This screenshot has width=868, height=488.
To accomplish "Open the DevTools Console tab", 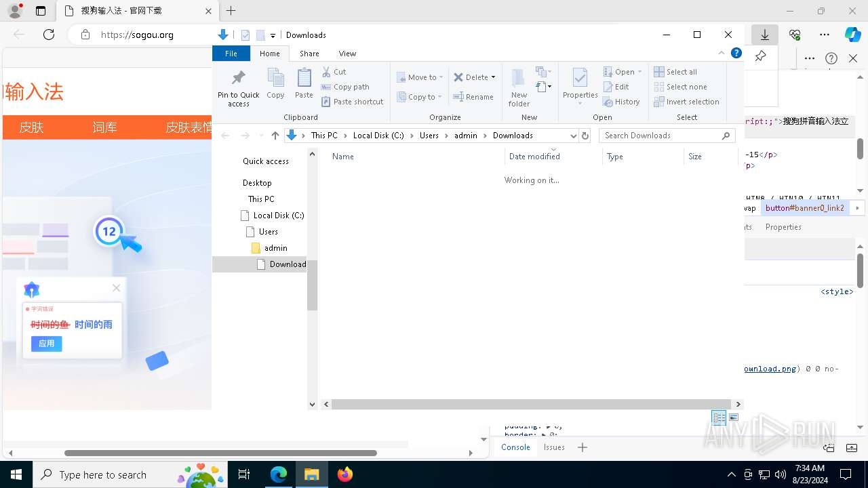I will pyautogui.click(x=515, y=447).
